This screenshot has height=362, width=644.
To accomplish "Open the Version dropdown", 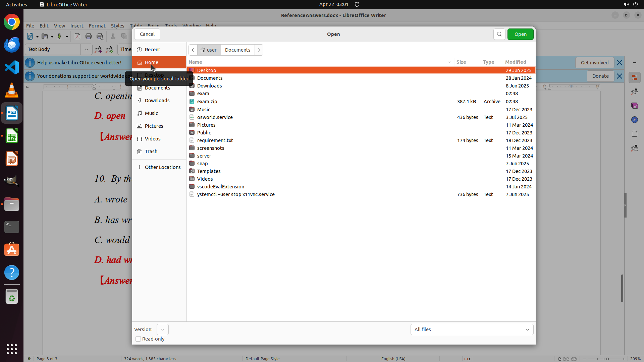I will pos(163,329).
